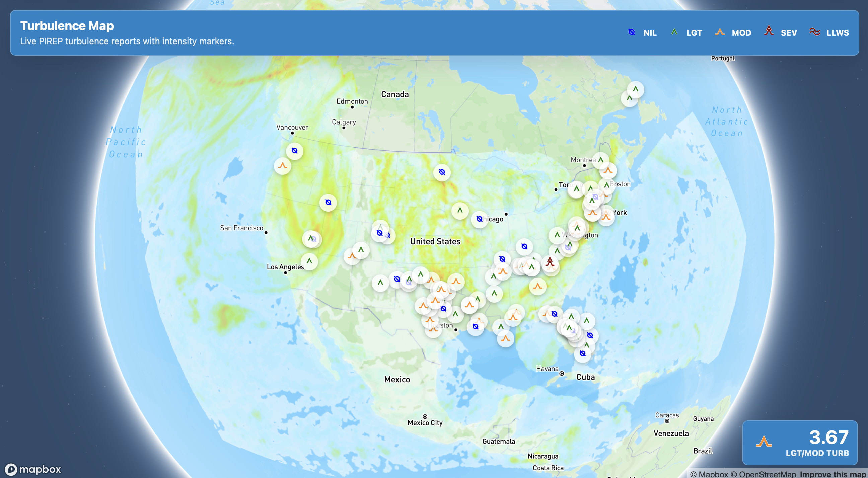Click the NIL marker south of Vancouver
The width and height of the screenshot is (868, 478).
pyautogui.click(x=294, y=151)
